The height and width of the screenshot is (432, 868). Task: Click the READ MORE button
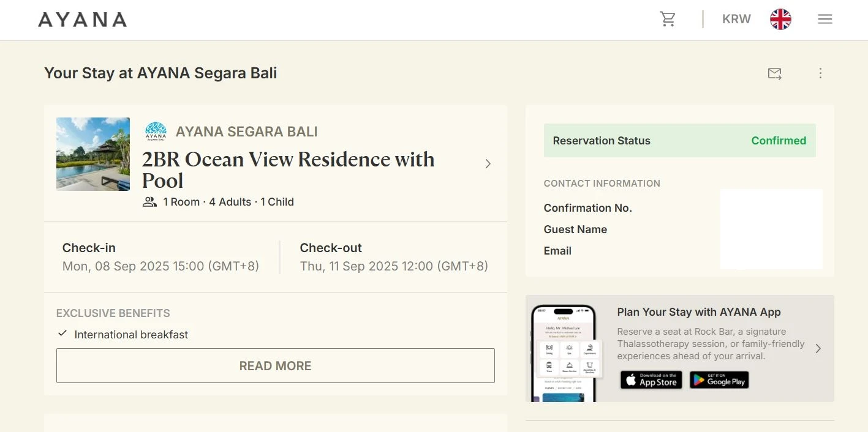click(x=276, y=366)
